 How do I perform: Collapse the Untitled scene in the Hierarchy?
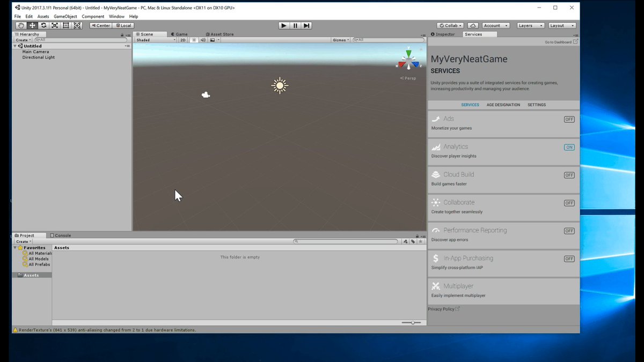point(16,46)
